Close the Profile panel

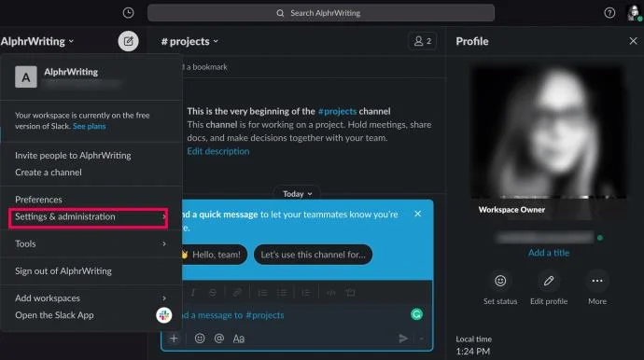pos(633,41)
